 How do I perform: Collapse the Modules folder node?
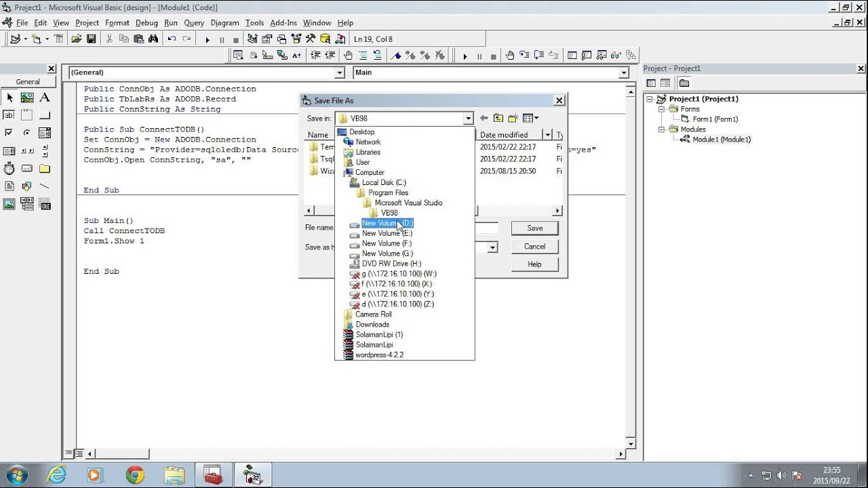tap(661, 129)
